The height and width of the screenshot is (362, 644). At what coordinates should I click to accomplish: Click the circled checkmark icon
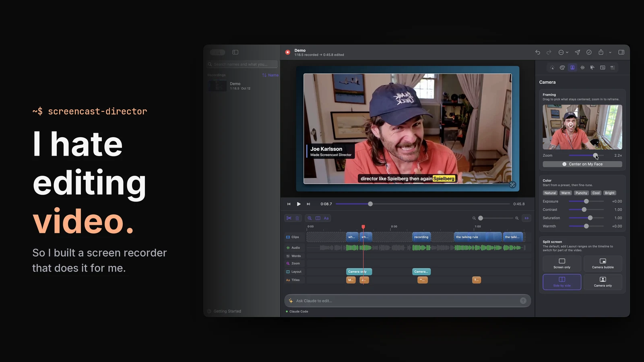(589, 52)
